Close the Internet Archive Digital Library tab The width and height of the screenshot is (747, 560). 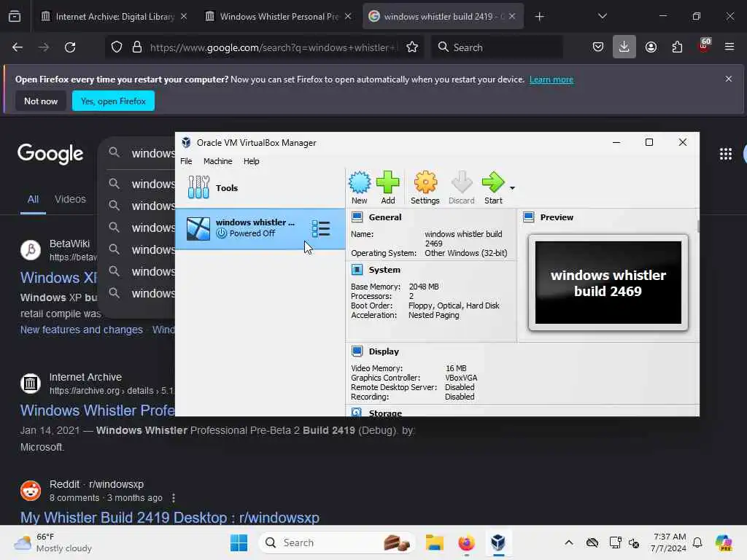184,16
